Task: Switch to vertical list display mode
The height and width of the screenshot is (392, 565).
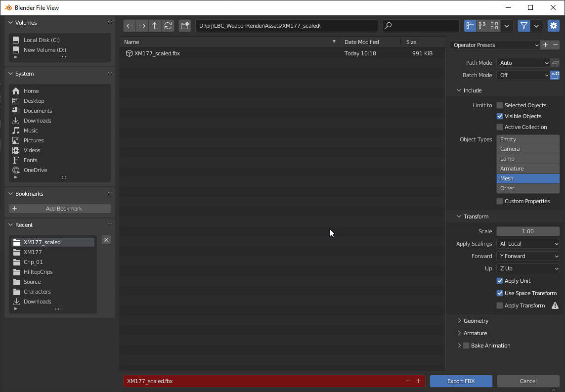Action: [x=470, y=26]
